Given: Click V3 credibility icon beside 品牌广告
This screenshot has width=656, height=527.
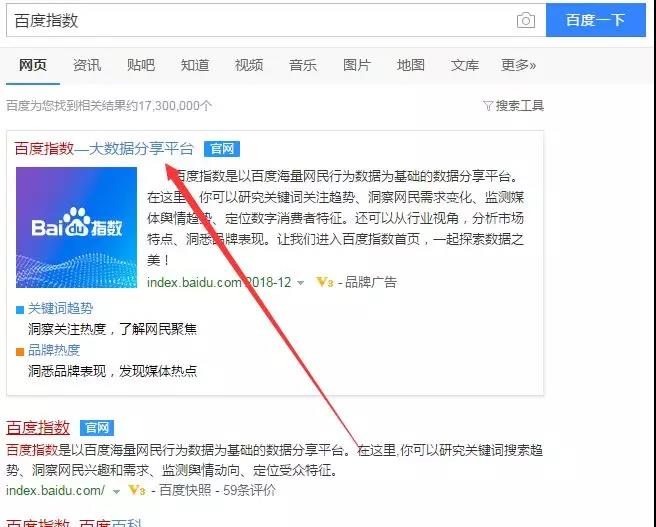Looking at the screenshot, I should pos(325,282).
